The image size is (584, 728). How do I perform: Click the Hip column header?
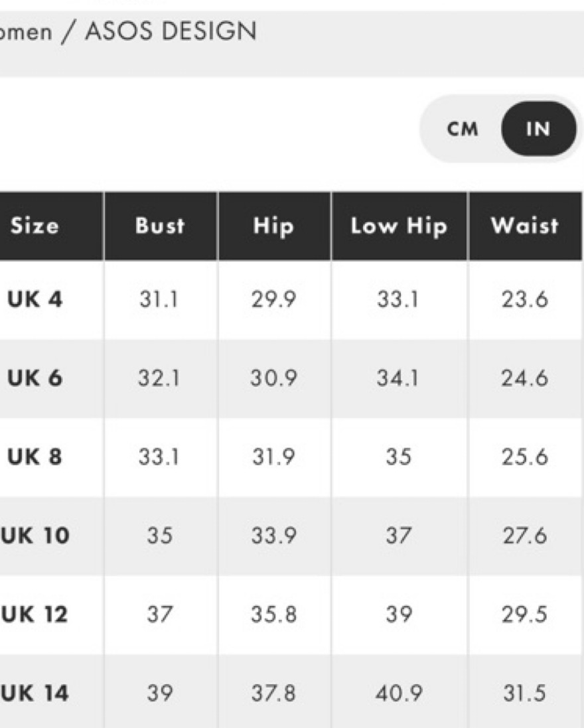tap(274, 226)
